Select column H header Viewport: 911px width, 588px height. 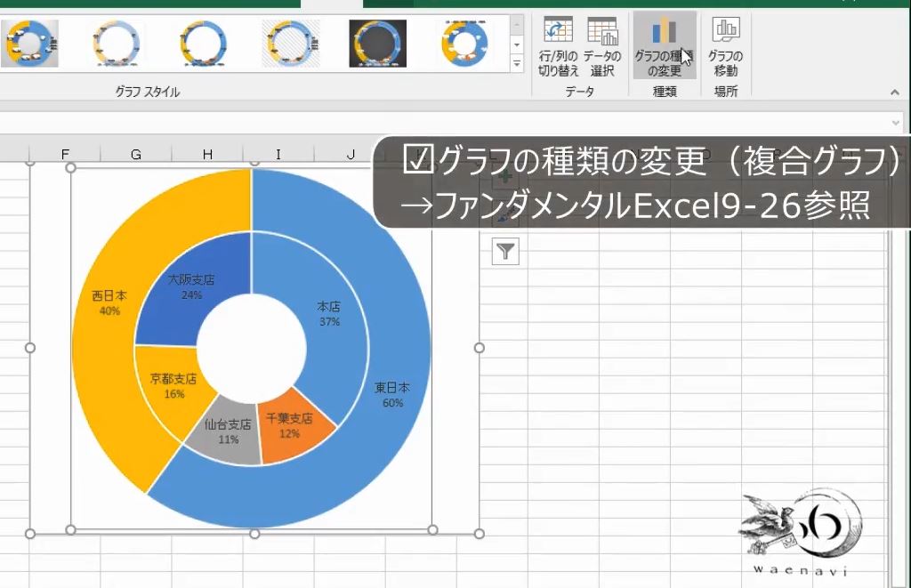pyautogui.click(x=207, y=154)
